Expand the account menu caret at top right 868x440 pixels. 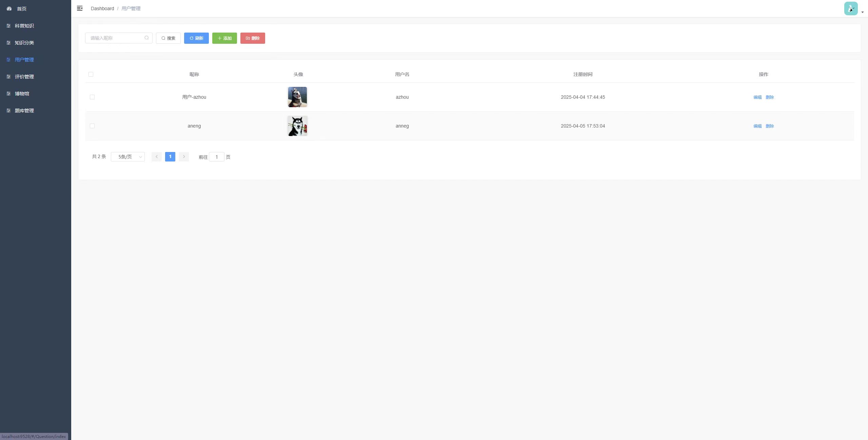click(863, 12)
